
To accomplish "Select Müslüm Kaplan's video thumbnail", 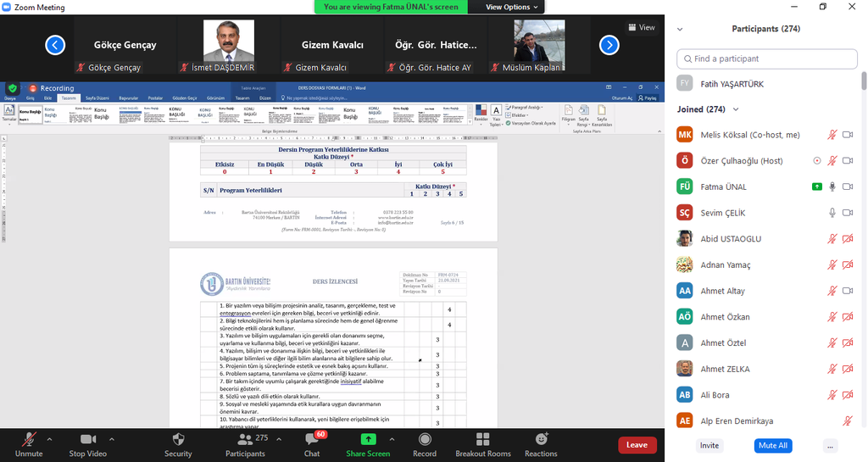I will tap(539, 46).
